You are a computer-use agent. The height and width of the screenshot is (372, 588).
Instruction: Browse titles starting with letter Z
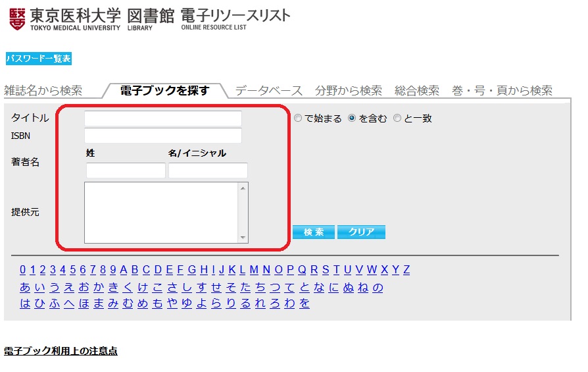406,269
